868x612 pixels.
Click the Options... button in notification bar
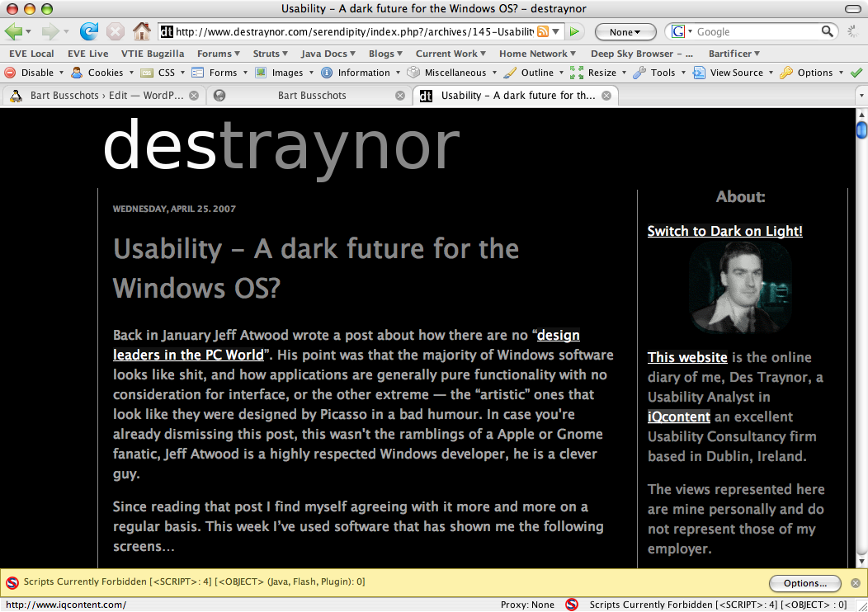(x=805, y=583)
